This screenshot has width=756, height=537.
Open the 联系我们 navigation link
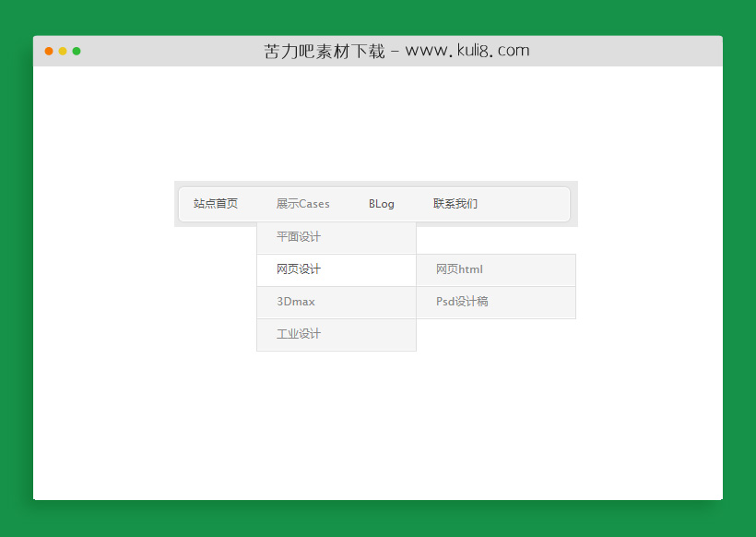455,204
